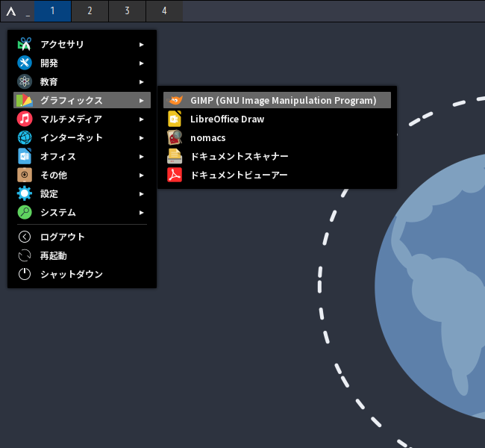Open the Arch logo launcher in panel

(11, 11)
